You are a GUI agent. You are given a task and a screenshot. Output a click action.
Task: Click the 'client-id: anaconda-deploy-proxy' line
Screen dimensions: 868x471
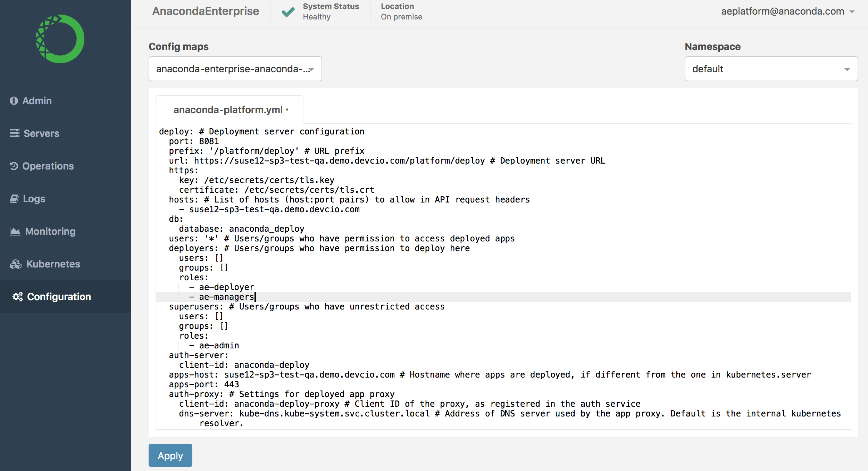tap(410, 404)
